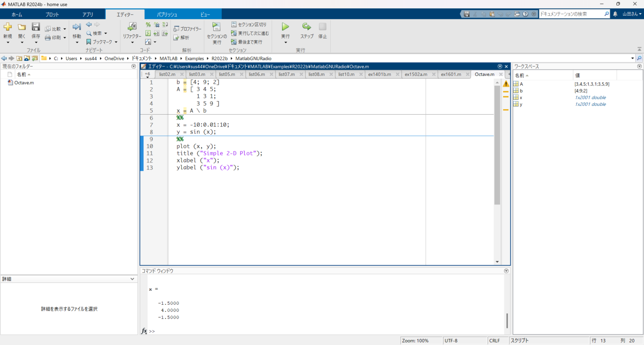Screen dimensions: 644x345
Task: Switch to the パブリッシュ ribbon tab
Action: coord(167,14)
